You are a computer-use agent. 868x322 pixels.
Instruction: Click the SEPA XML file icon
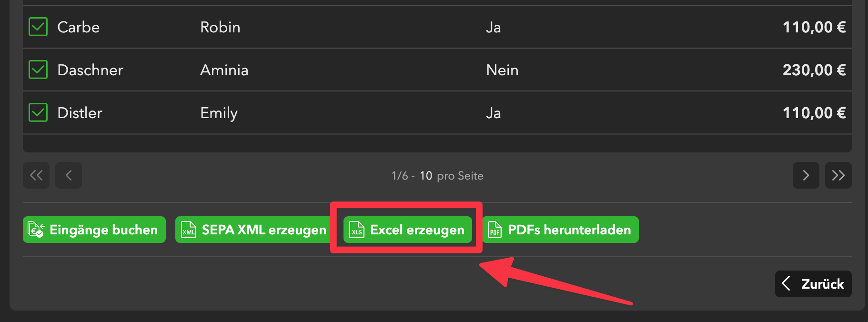click(189, 230)
